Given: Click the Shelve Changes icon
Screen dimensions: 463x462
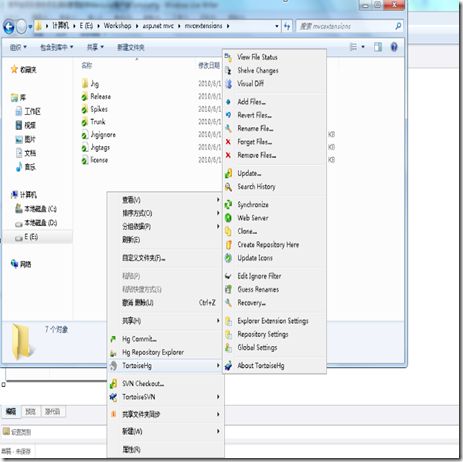Looking at the screenshot, I should click(228, 71).
